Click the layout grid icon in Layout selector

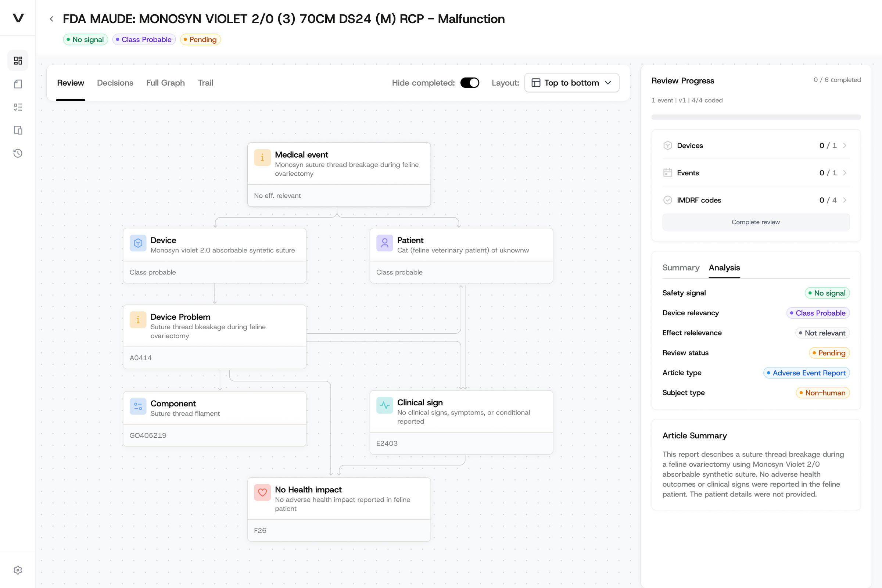click(536, 83)
